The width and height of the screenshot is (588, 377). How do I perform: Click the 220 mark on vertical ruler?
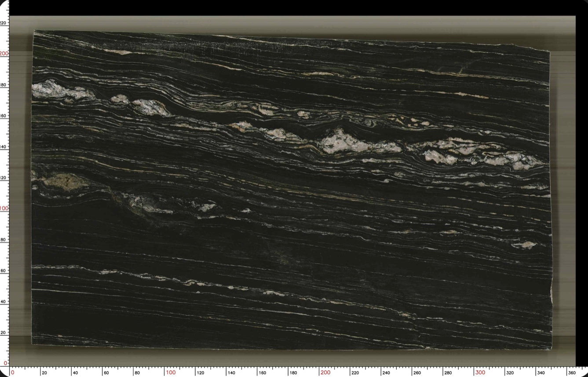(4, 22)
